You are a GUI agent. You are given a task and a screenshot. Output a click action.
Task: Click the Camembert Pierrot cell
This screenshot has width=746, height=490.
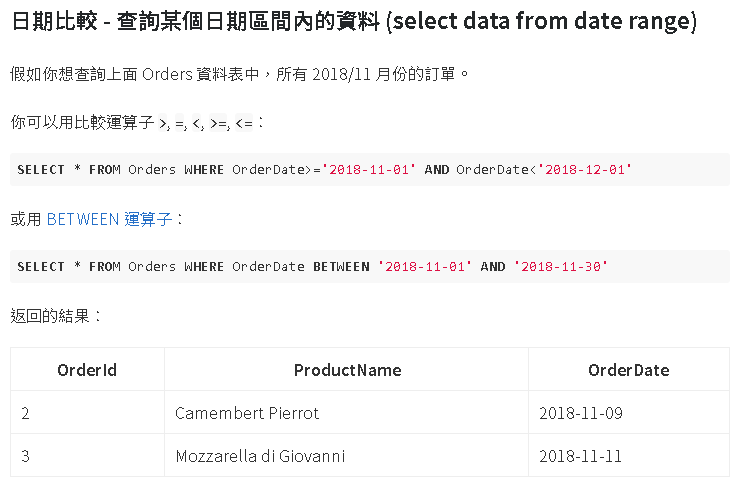[x=346, y=412]
